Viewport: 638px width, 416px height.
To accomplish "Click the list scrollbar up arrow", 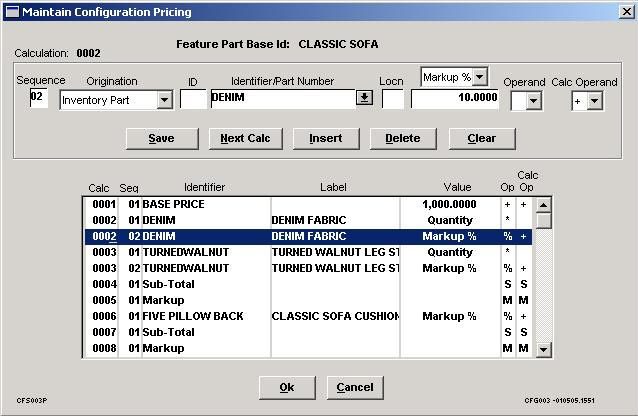I will click(543, 205).
